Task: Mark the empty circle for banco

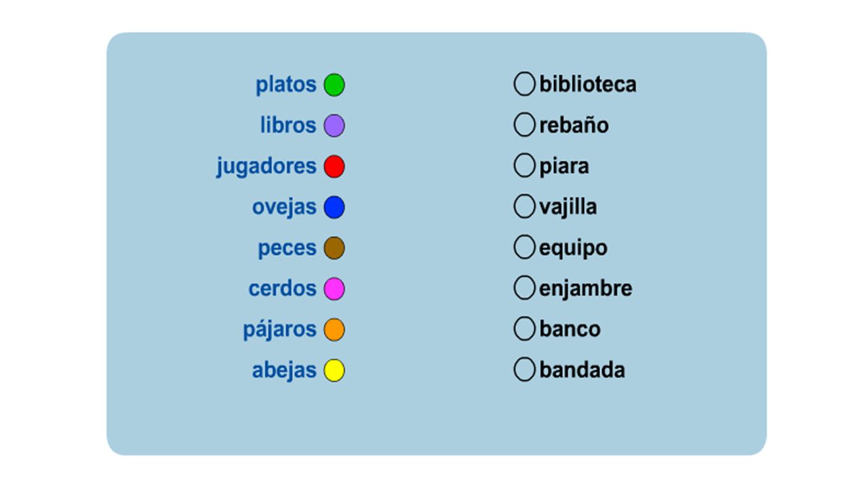Action: [x=524, y=329]
